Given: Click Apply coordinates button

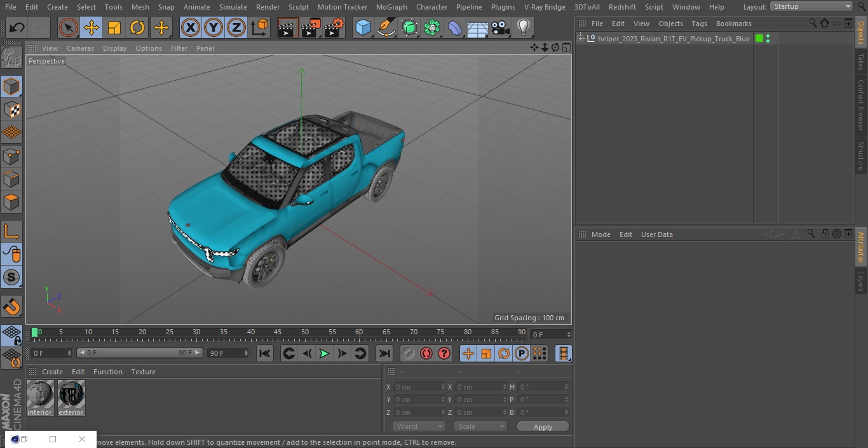Looking at the screenshot, I should [543, 426].
